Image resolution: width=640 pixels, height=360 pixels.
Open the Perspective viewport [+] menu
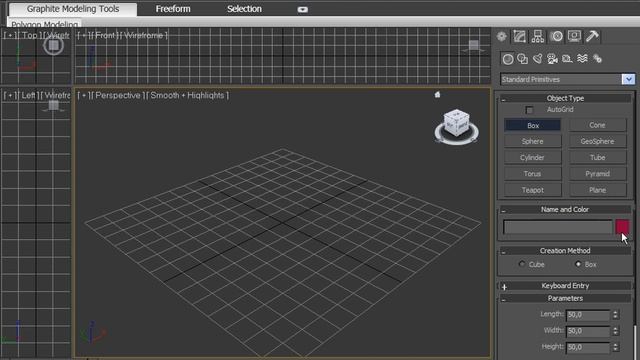[84, 96]
